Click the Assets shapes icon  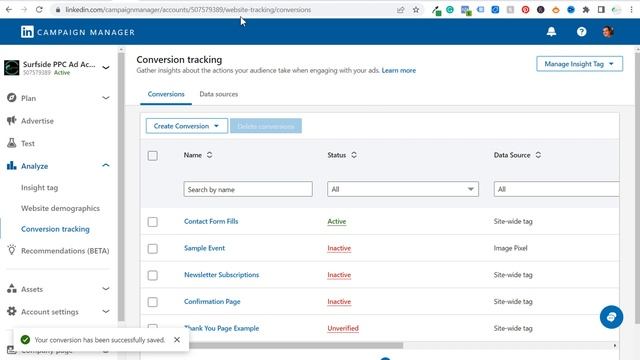(11, 289)
